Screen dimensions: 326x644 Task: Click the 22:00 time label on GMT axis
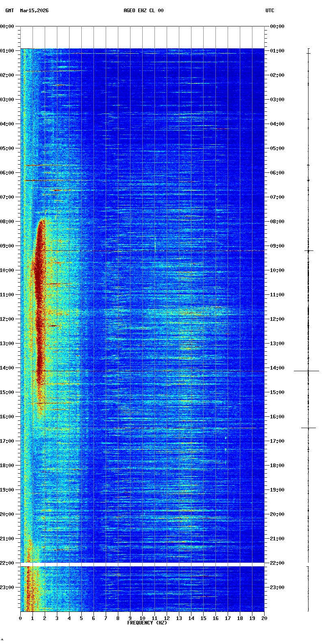point(7,563)
